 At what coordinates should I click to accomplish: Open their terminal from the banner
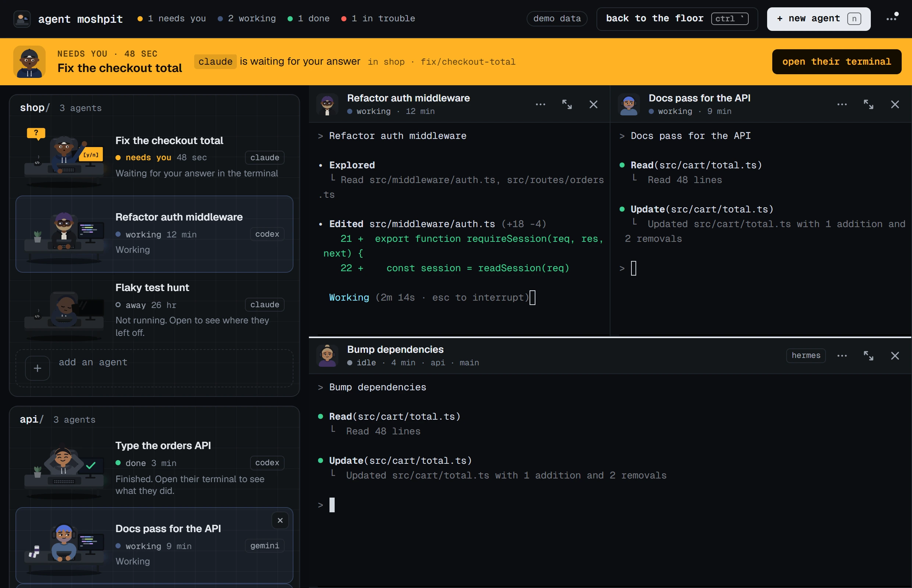(836, 61)
